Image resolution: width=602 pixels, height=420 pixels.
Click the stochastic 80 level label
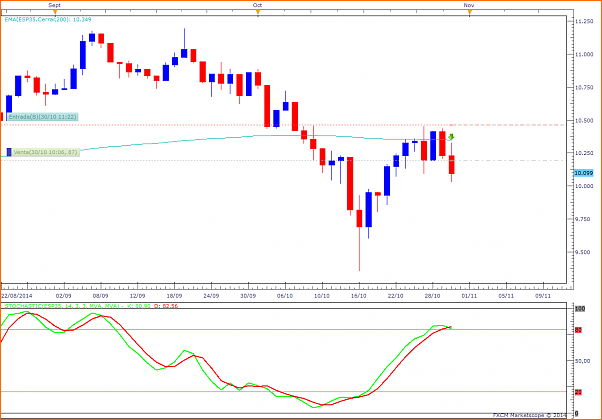[578, 330]
